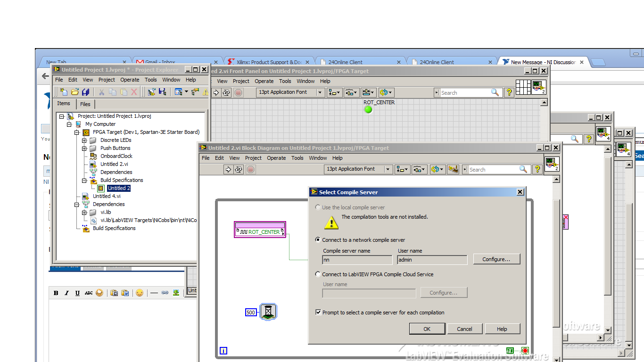
Task: Open Reorder dropdown in Block Diagram toolbar
Action: point(437,169)
